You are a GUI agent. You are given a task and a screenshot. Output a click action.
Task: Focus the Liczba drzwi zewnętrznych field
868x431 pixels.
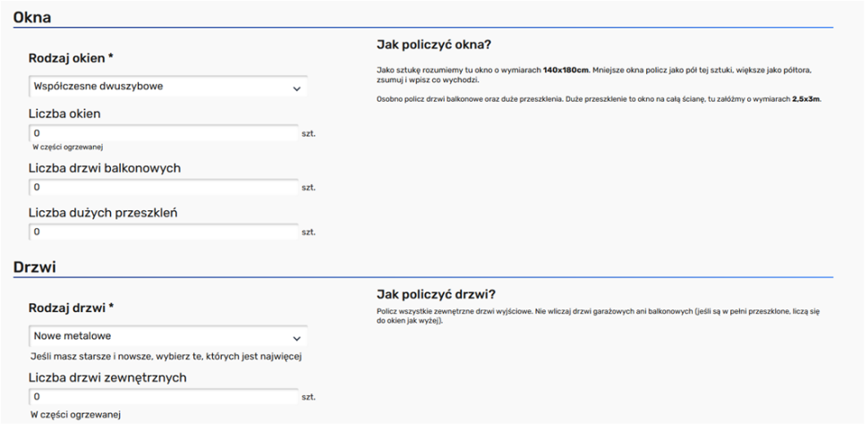coord(163,397)
